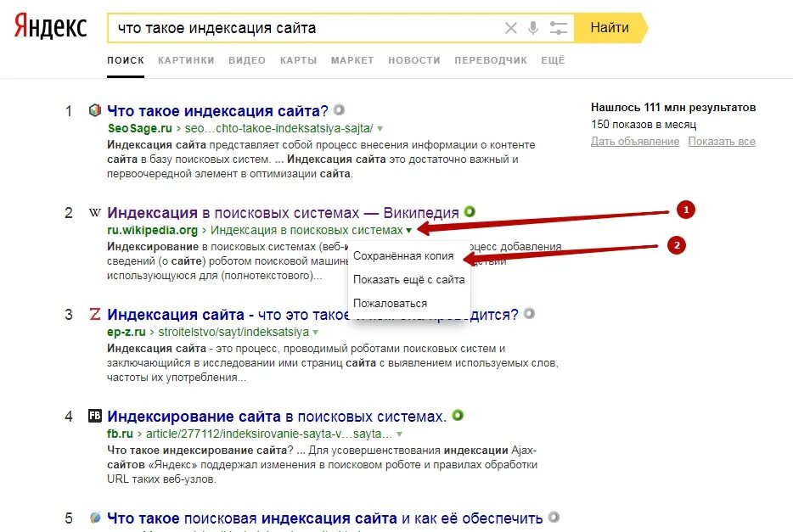Switch to the Карты tab

coord(298,60)
